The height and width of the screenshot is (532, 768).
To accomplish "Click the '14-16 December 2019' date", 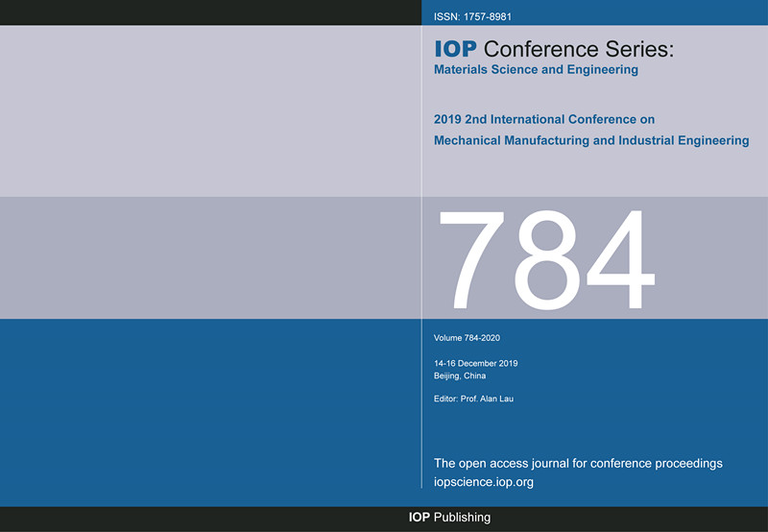I will (x=475, y=364).
